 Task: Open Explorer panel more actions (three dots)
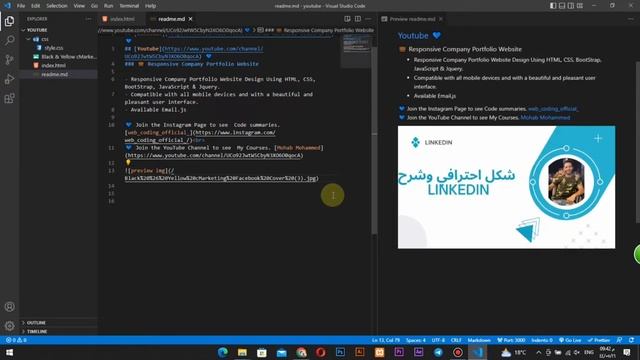pos(88,19)
